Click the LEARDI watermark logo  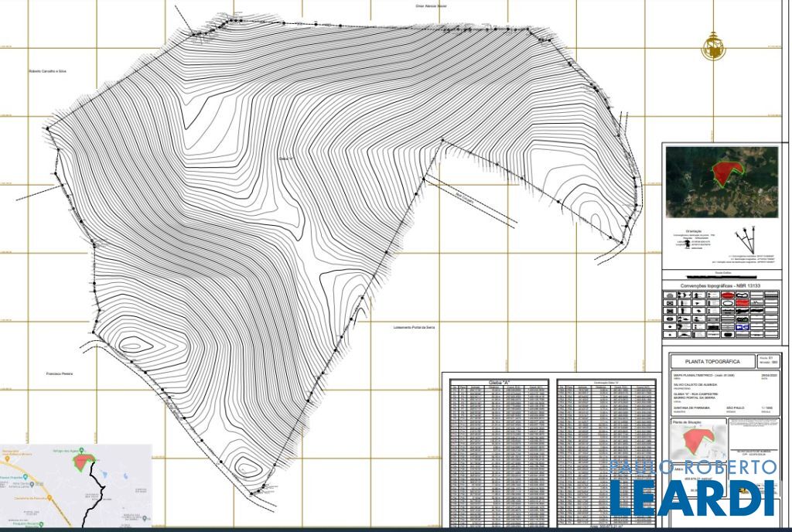[x=692, y=498]
